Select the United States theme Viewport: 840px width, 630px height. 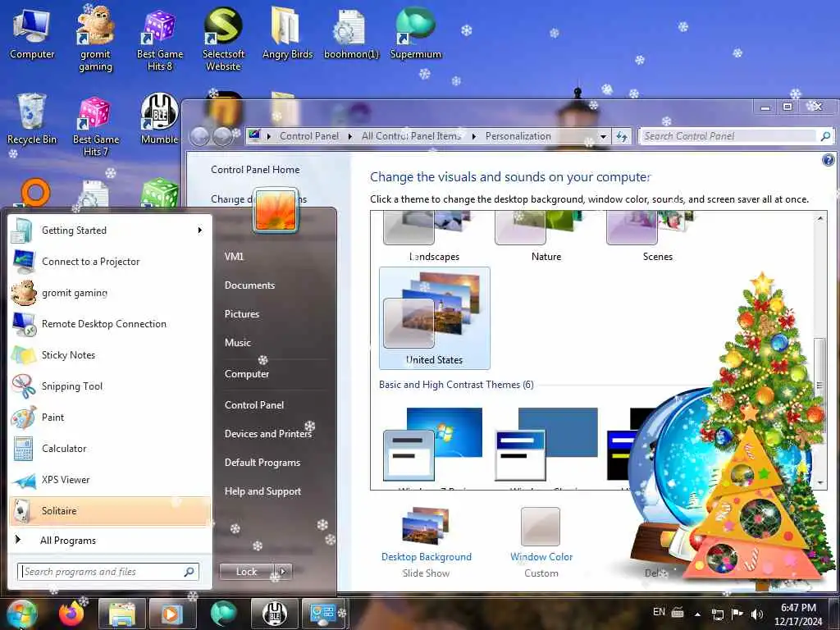[435, 318]
